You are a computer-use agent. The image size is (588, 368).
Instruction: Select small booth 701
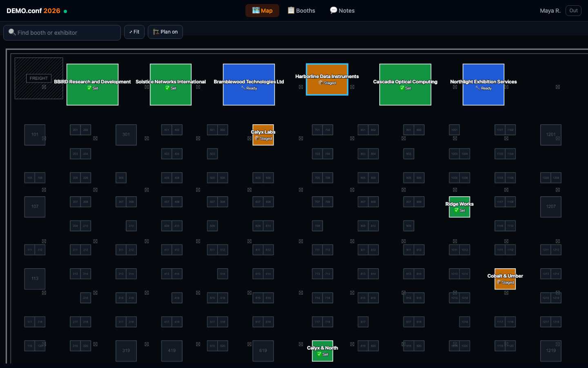317,130
